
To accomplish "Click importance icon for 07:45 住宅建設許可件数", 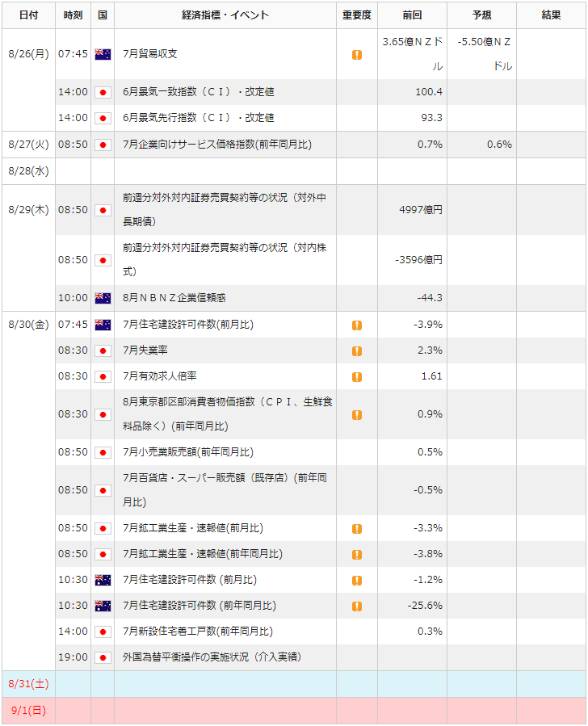I will tap(356, 325).
